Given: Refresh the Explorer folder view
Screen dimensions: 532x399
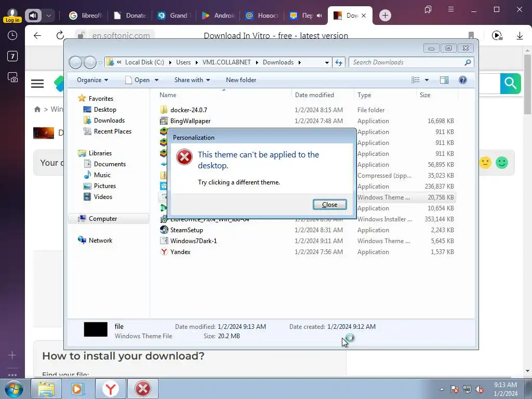Looking at the screenshot, I should tap(339, 62).
